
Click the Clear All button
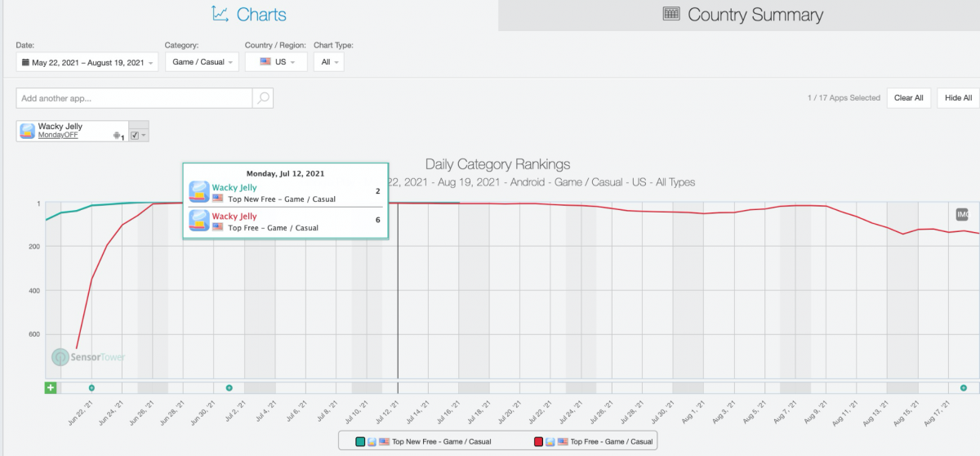tap(908, 98)
